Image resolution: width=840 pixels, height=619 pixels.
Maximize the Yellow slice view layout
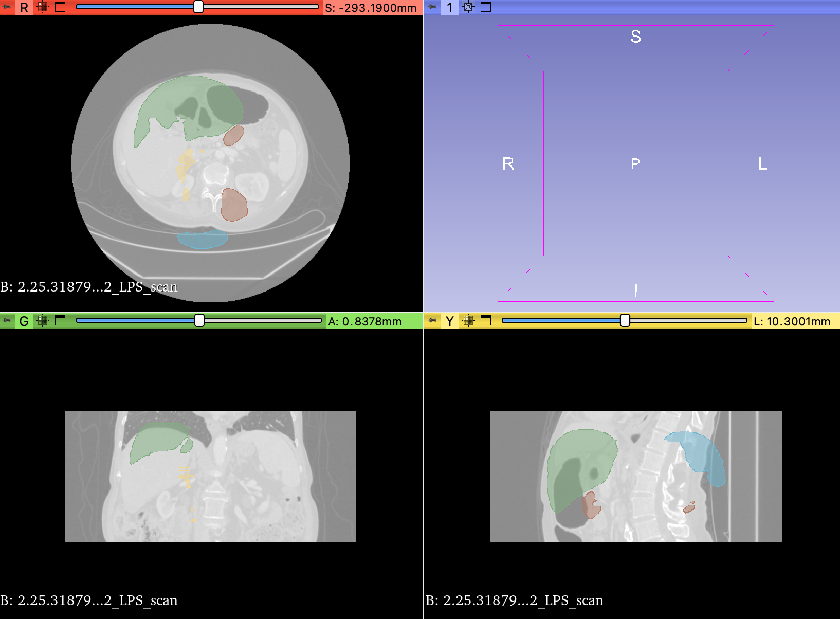click(x=486, y=321)
